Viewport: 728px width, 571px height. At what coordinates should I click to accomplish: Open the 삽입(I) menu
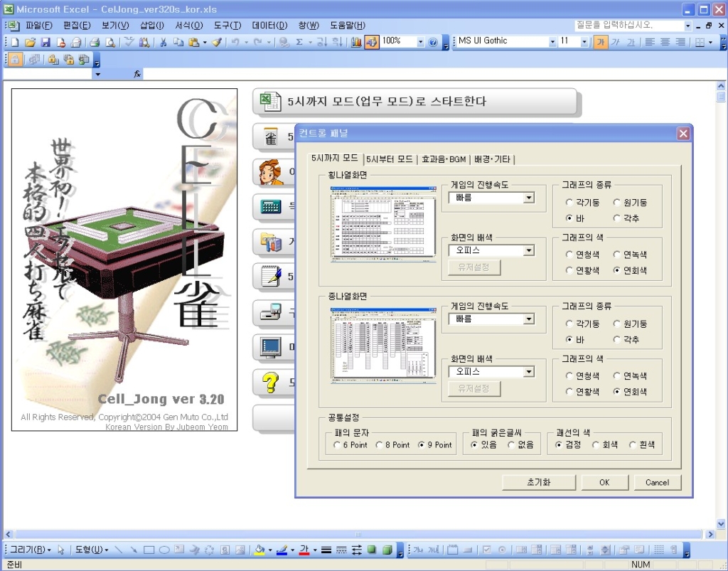152,26
